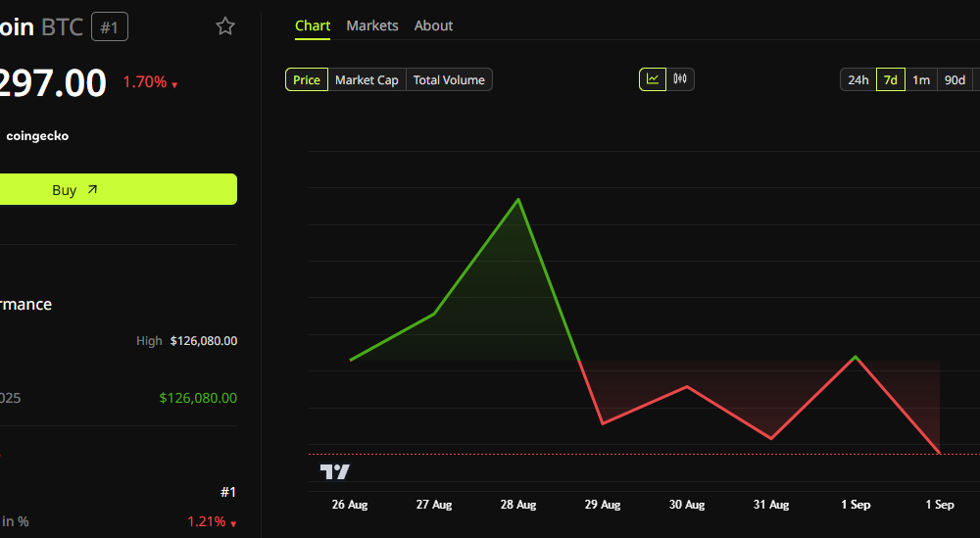Image resolution: width=980 pixels, height=538 pixels.
Task: Open the About tab
Action: click(x=433, y=25)
